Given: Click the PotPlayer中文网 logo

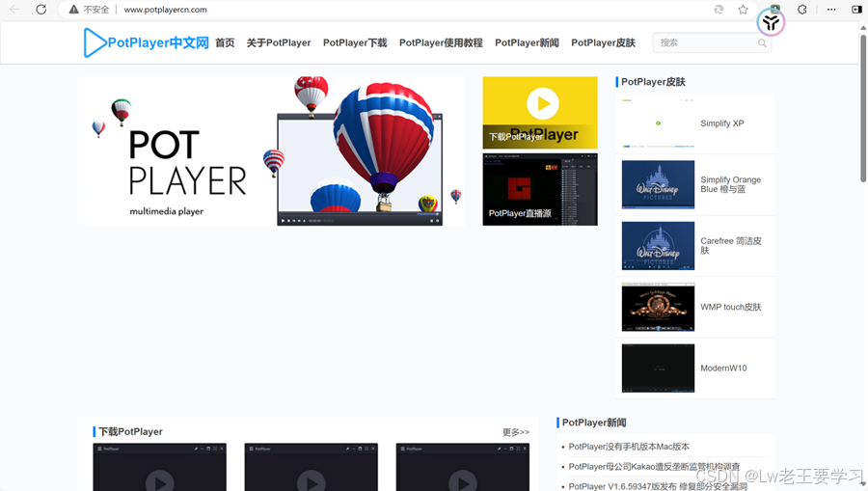Looking at the screenshot, I should [147, 42].
